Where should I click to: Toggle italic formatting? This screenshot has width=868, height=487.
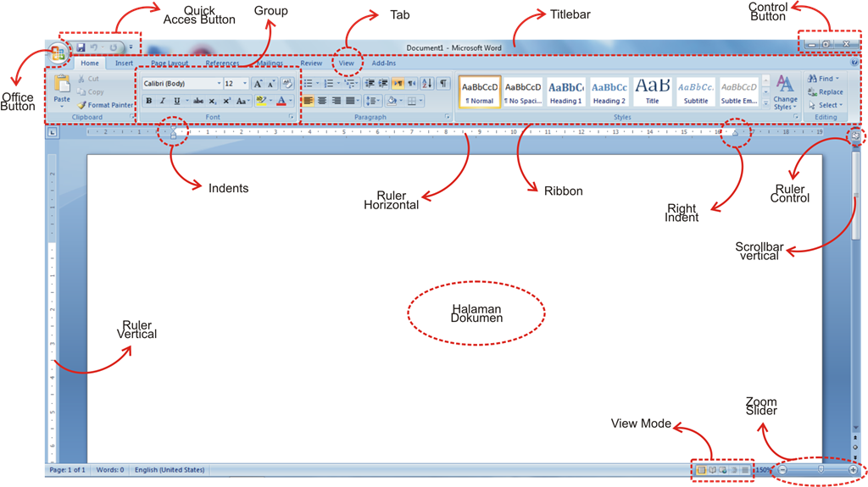point(163,101)
